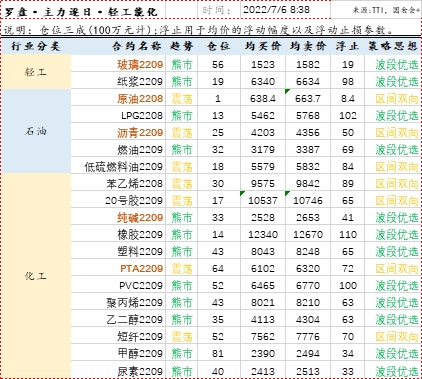
Task: Select the 原油2208 trend cell 震荡
Action: [182, 98]
